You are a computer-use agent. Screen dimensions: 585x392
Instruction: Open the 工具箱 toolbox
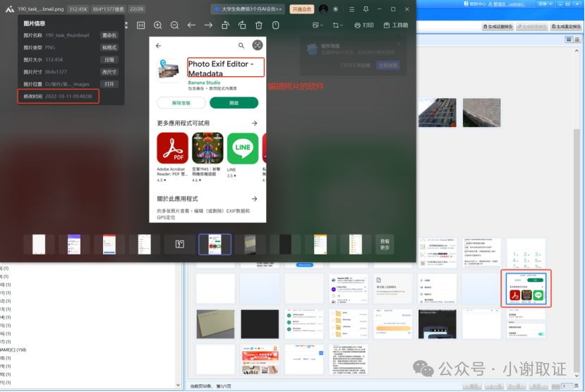click(x=396, y=25)
